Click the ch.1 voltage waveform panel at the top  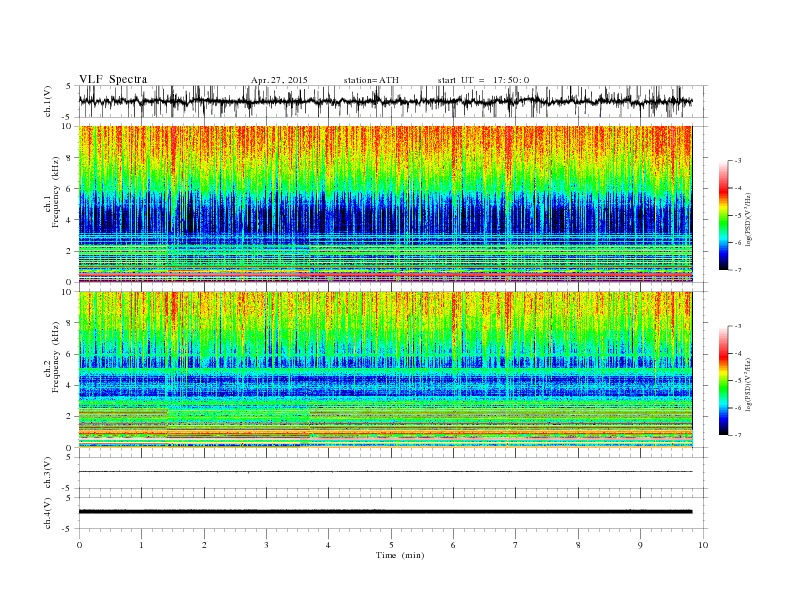pos(393,101)
